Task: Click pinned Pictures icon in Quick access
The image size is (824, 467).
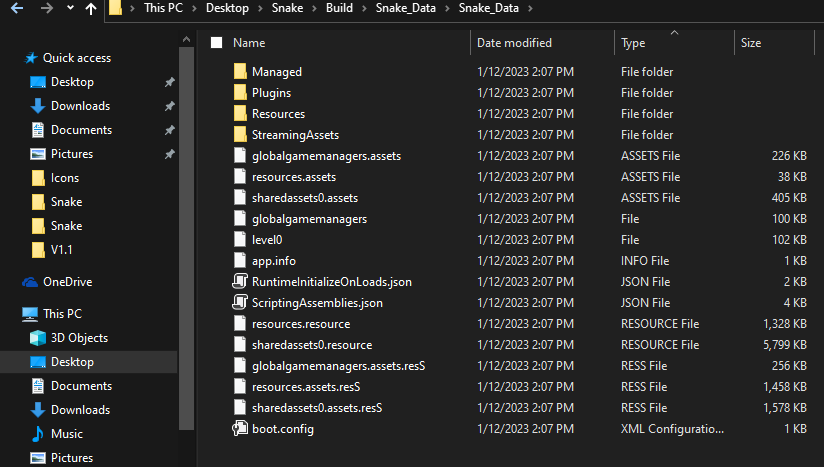Action: (x=38, y=154)
